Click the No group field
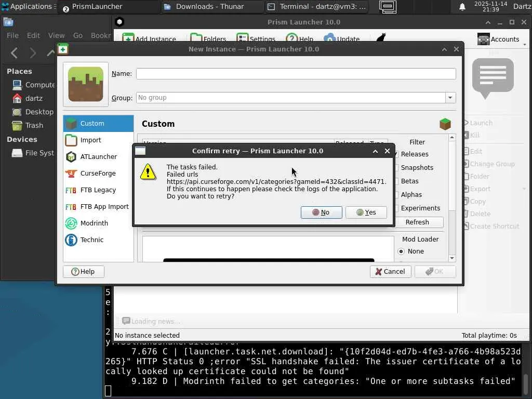Viewport: 532px width, 399px height. pyautogui.click(x=291, y=98)
